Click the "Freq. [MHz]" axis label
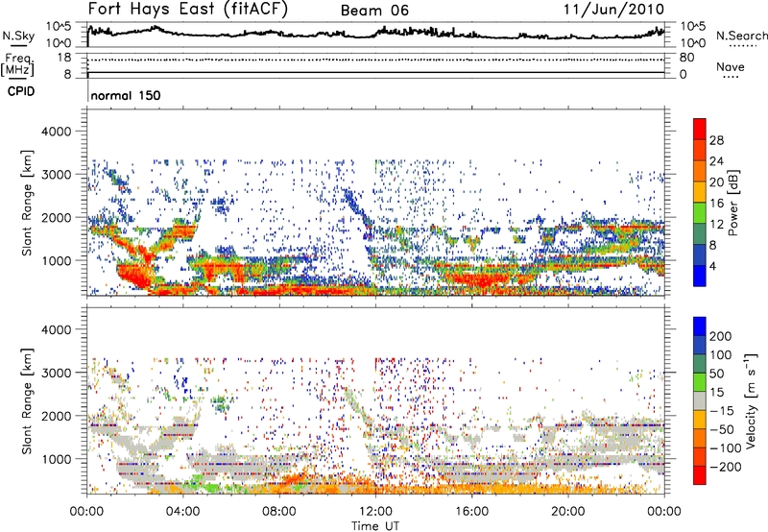Viewport: 768px width, 532px height. click(17, 64)
